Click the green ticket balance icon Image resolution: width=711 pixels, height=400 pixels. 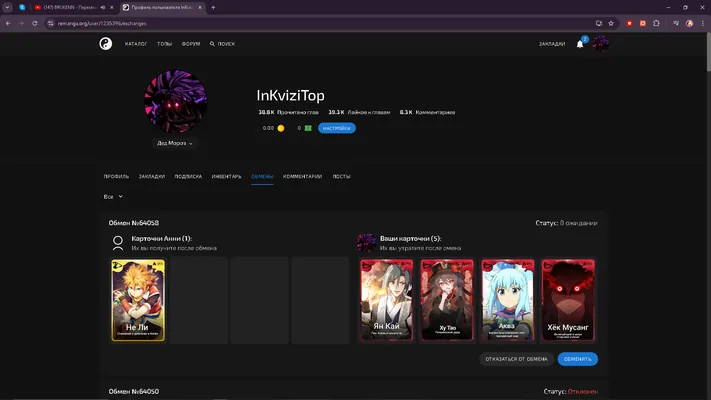coord(308,128)
